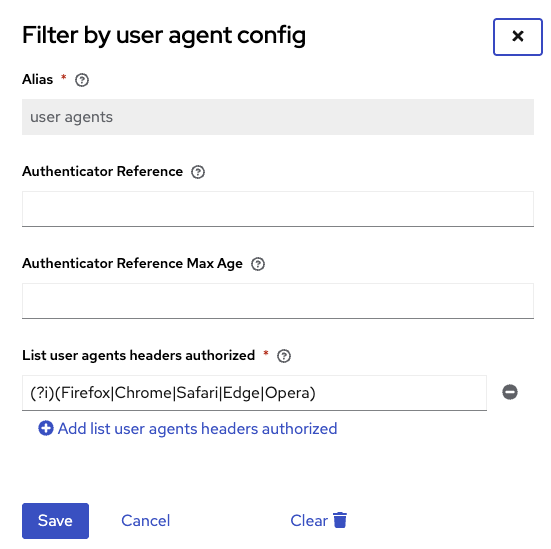Viewport: 551px width, 549px height.
Task: Cancel the config changes
Action: 145,521
